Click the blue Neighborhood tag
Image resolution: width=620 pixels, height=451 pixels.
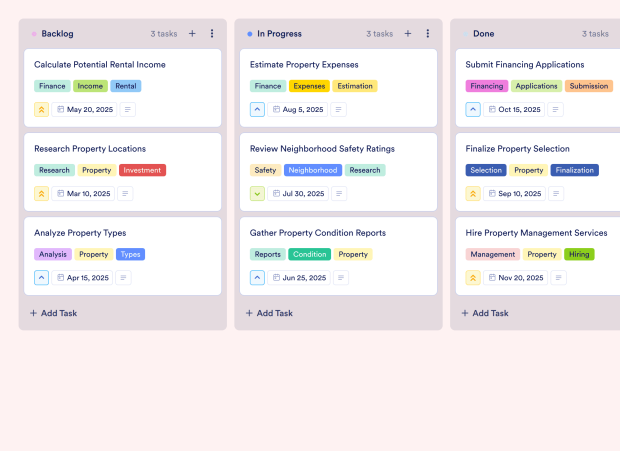pyautogui.click(x=313, y=170)
